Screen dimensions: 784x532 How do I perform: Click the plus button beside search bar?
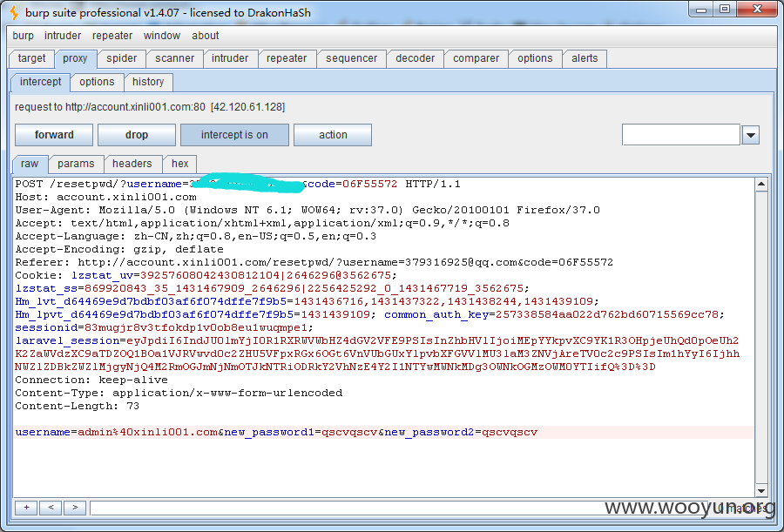26,508
